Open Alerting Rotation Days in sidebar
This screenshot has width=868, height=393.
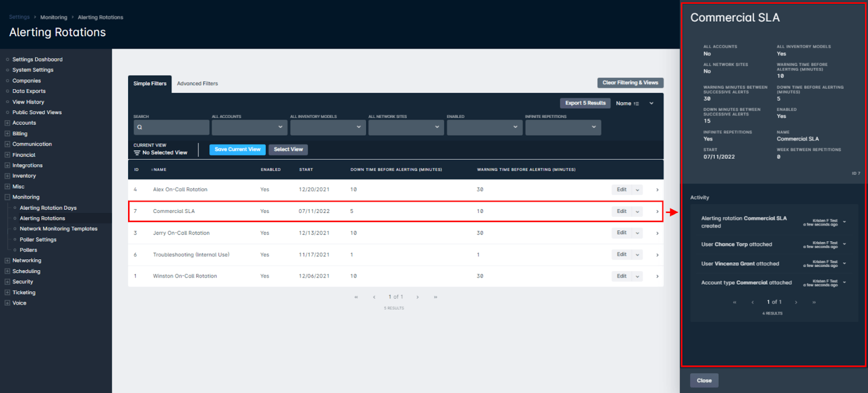tap(48, 208)
